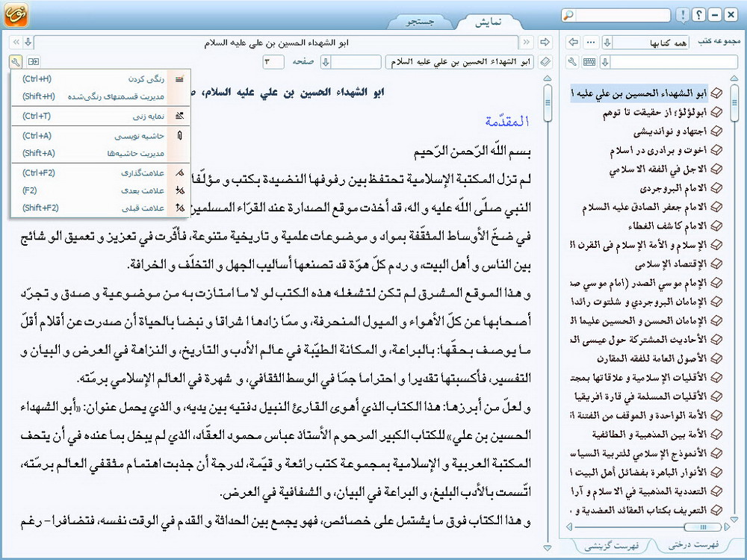Open the همه کتابها collection dropdown arrow

[607, 43]
